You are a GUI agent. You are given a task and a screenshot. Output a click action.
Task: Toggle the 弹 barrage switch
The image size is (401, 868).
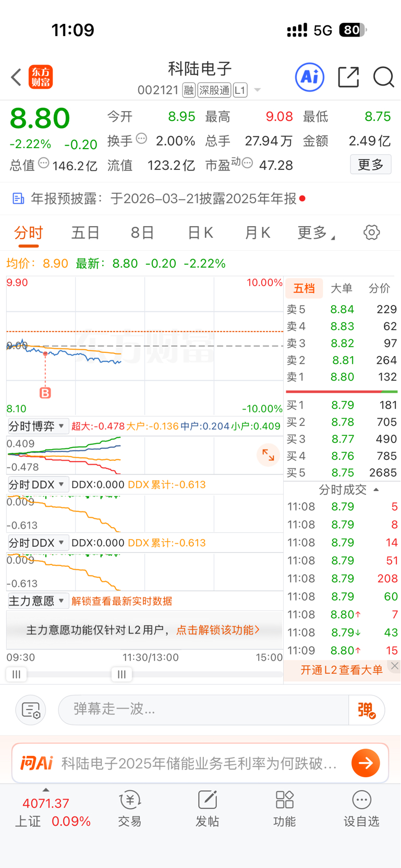(367, 710)
